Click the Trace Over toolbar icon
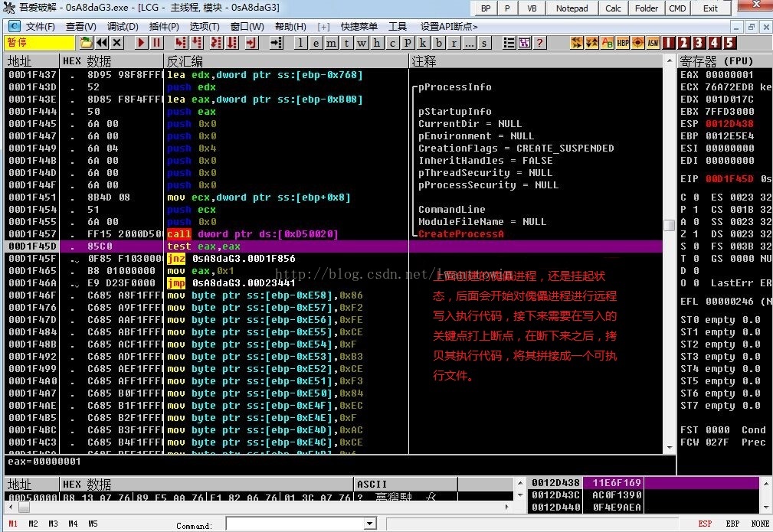The image size is (773, 532). point(231,43)
